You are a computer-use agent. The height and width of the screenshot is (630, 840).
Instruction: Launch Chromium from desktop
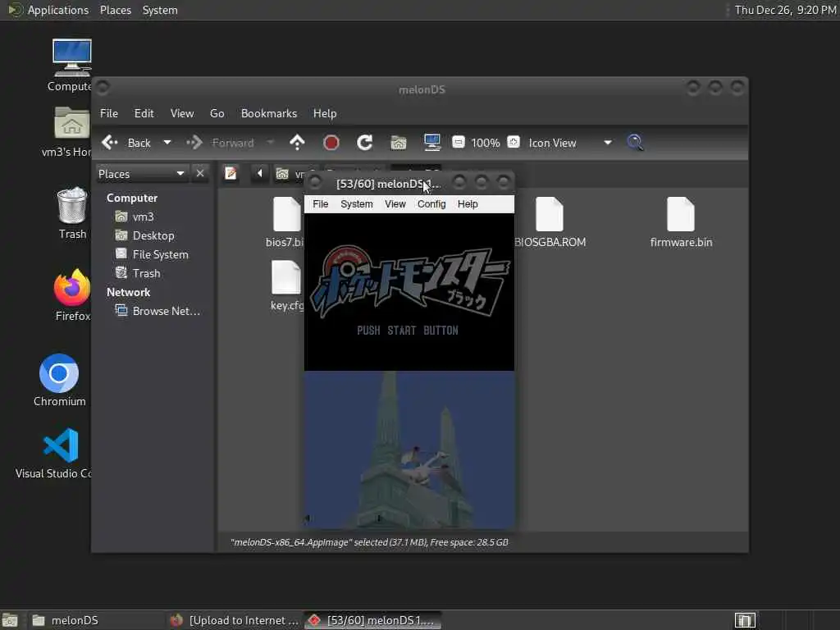pyautogui.click(x=59, y=381)
